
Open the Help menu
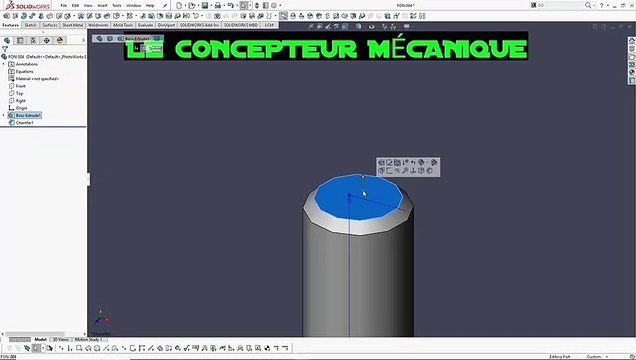(150, 6)
